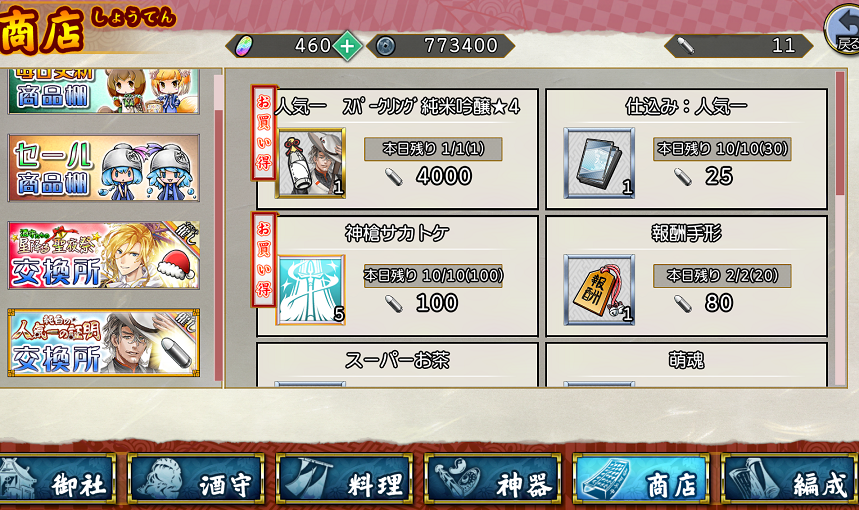Image resolution: width=859 pixels, height=510 pixels.
Task: Click the スーパーお茶 item panel
Action: click(x=397, y=365)
